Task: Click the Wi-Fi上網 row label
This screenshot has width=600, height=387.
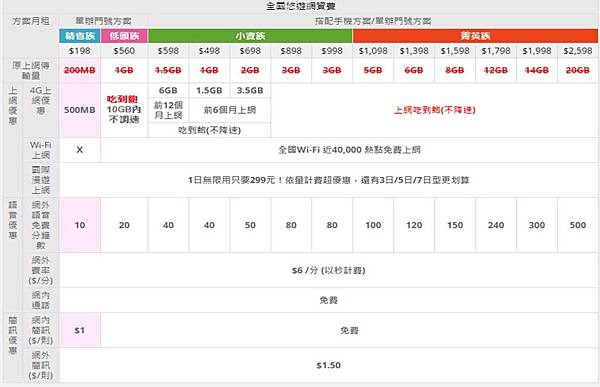Action: point(41,150)
